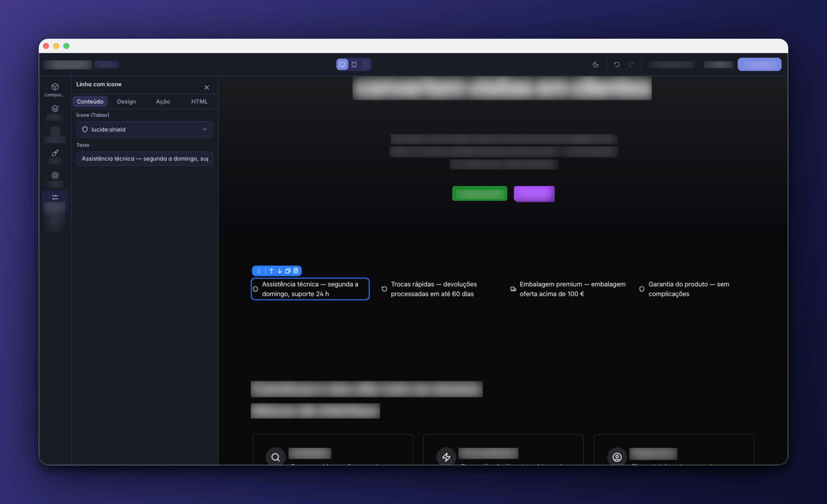This screenshot has width=827, height=504.
Task: Switch to the Design tab
Action: [126, 101]
